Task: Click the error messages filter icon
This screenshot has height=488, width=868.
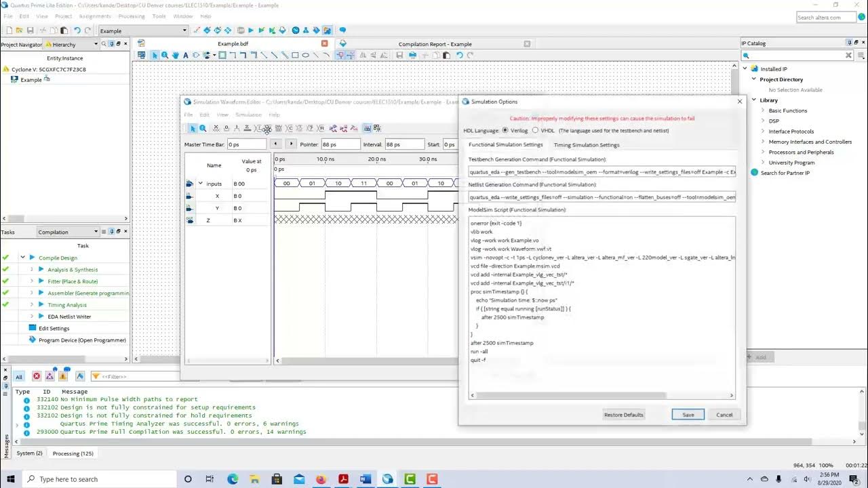Action: pos(37,376)
